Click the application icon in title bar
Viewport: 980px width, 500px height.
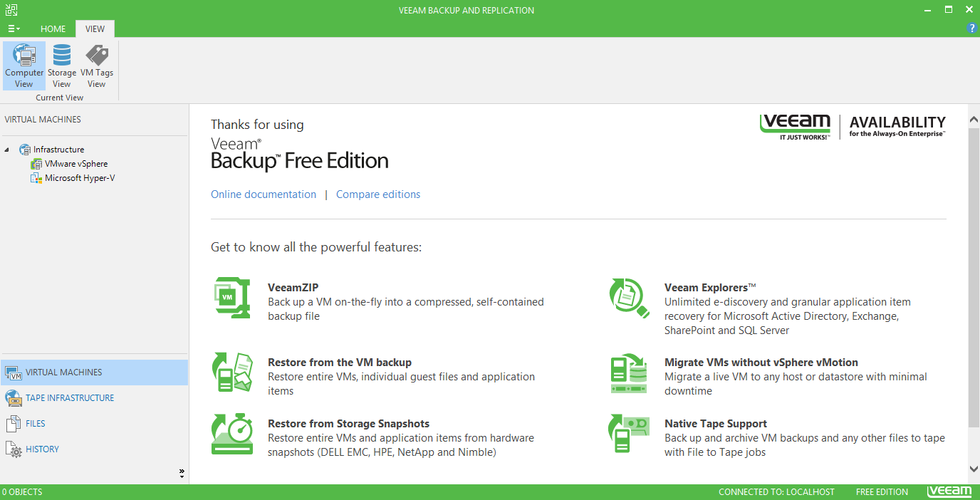click(x=11, y=10)
